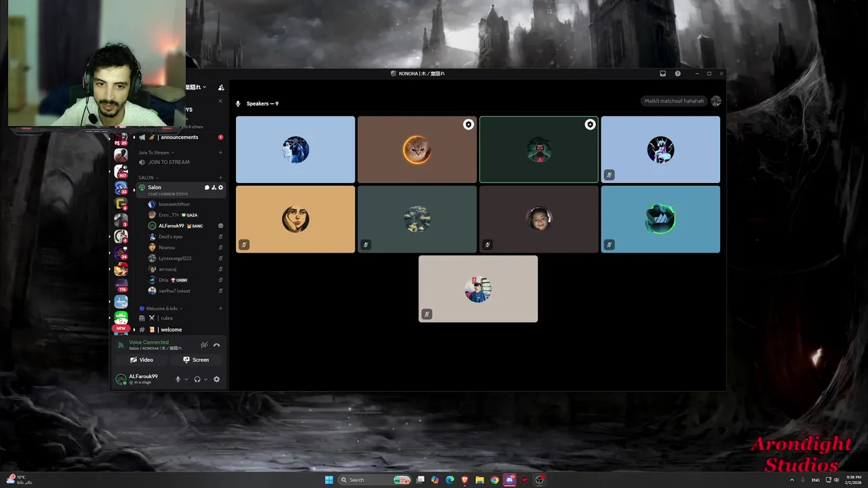This screenshot has width=868, height=488.
Task: Open headphone output options arrow
Action: click(x=205, y=379)
